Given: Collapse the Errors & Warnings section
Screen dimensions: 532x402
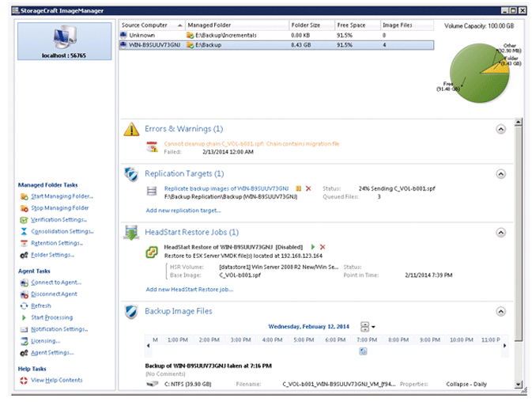Looking at the screenshot, I should tap(501, 129).
